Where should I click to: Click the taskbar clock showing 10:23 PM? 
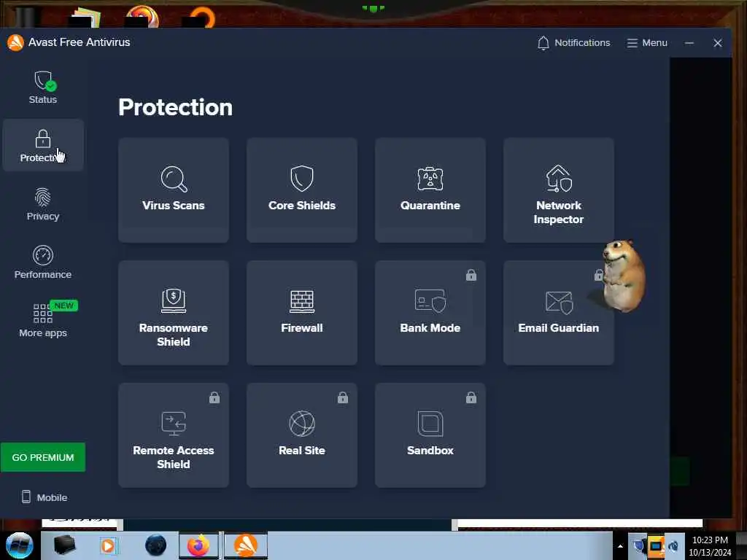pyautogui.click(x=710, y=546)
